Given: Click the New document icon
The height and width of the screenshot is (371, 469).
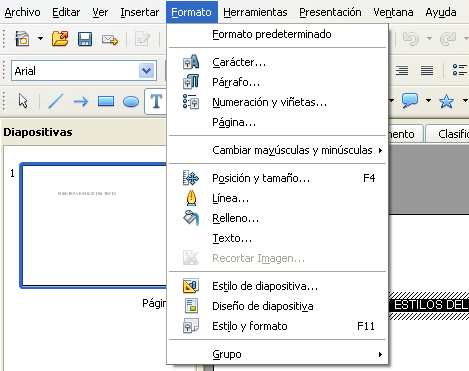Looking at the screenshot, I should tap(22, 39).
